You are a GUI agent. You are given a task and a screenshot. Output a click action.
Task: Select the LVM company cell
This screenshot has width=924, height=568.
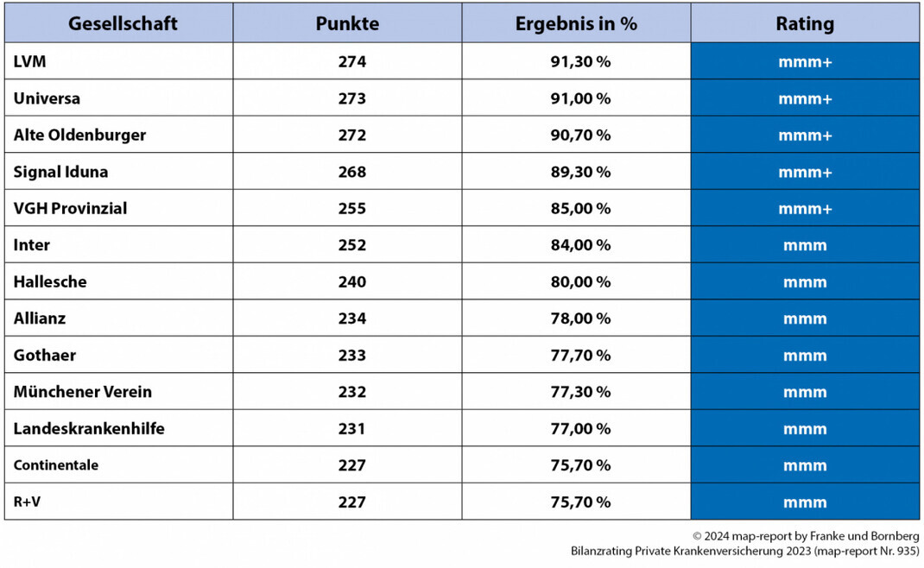30,62
